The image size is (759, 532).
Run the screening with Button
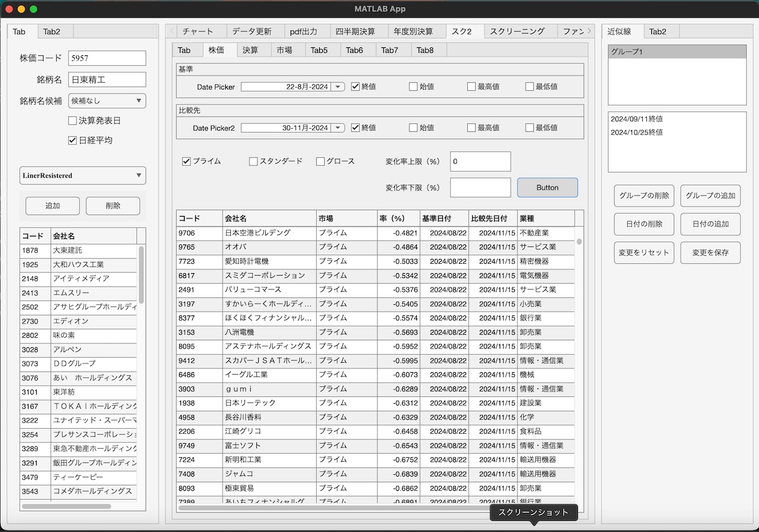click(547, 187)
